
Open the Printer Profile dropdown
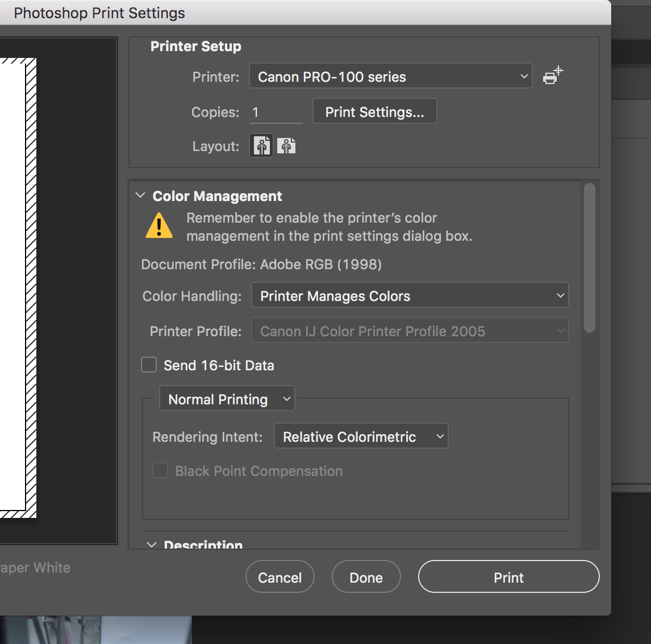(x=410, y=330)
